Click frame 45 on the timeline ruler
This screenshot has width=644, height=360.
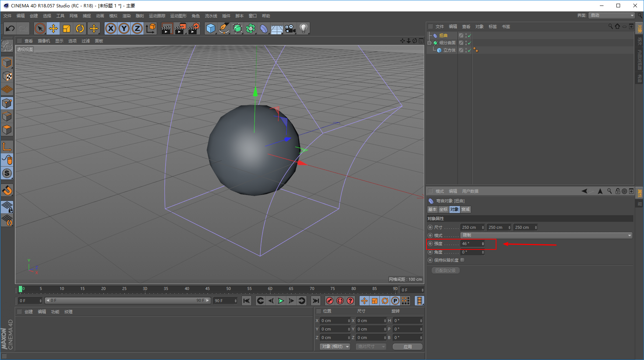(208, 289)
